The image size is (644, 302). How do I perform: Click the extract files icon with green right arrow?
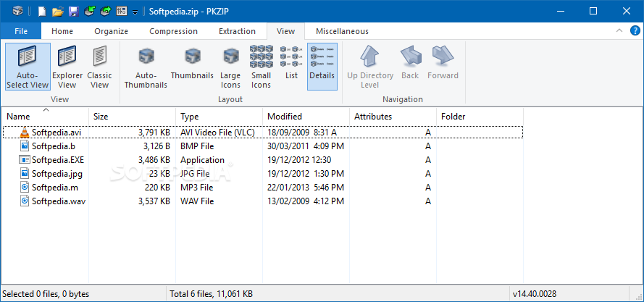[106, 11]
